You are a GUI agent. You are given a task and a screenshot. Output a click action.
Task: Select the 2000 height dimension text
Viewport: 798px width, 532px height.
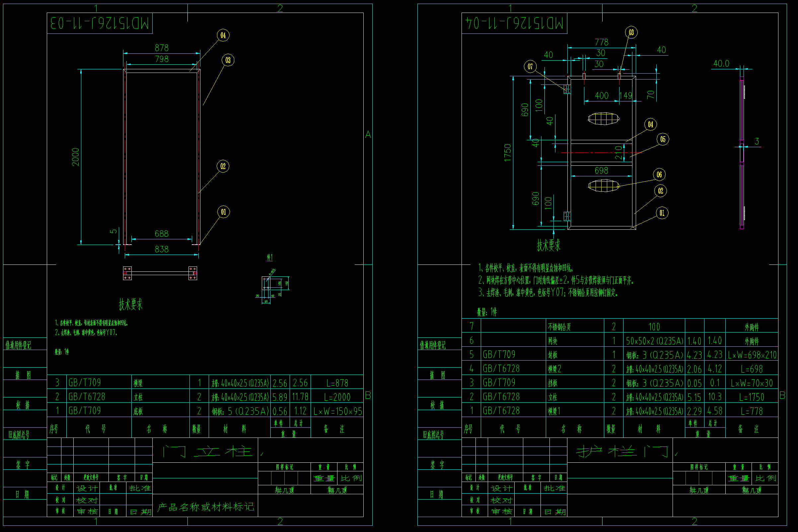point(75,157)
